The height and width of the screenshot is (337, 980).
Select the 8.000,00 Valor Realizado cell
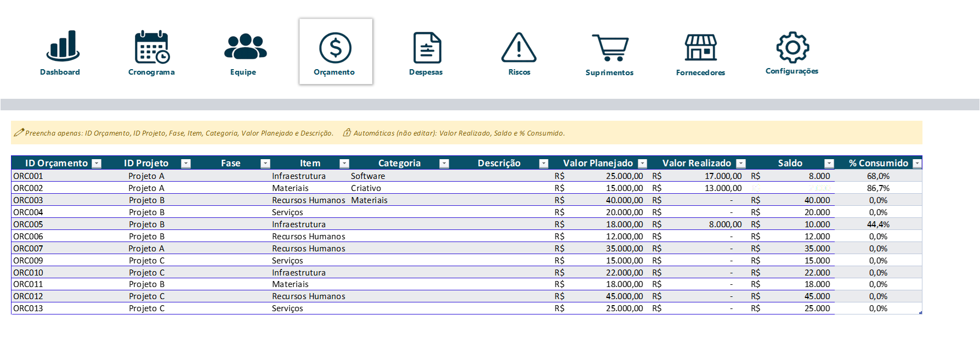[x=697, y=224]
